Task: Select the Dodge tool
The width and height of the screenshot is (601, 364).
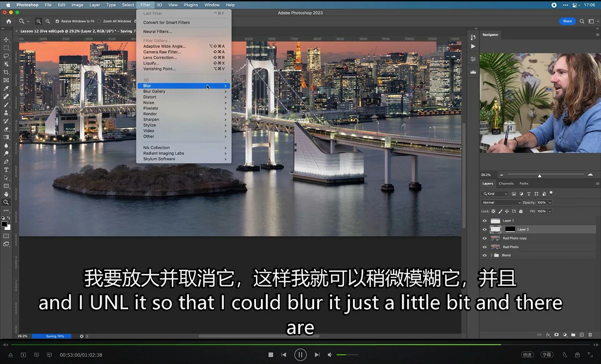Action: coord(6,154)
